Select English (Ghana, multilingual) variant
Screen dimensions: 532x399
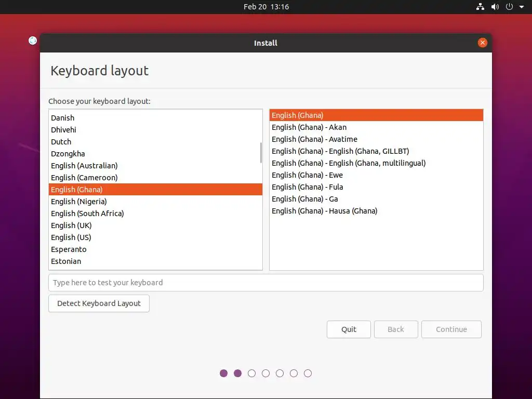click(x=376, y=163)
